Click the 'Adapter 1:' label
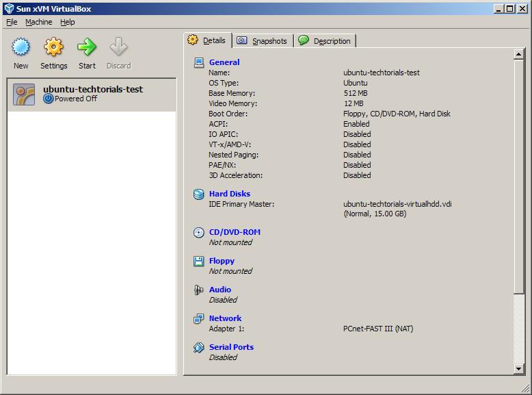 [226, 329]
